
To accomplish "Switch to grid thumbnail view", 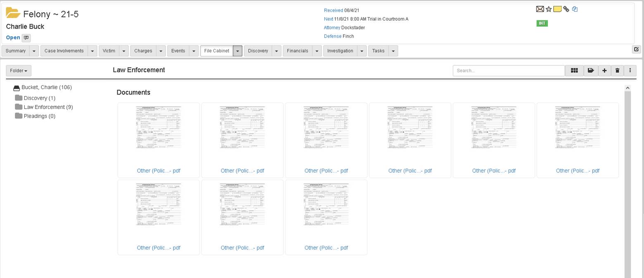I will point(574,71).
